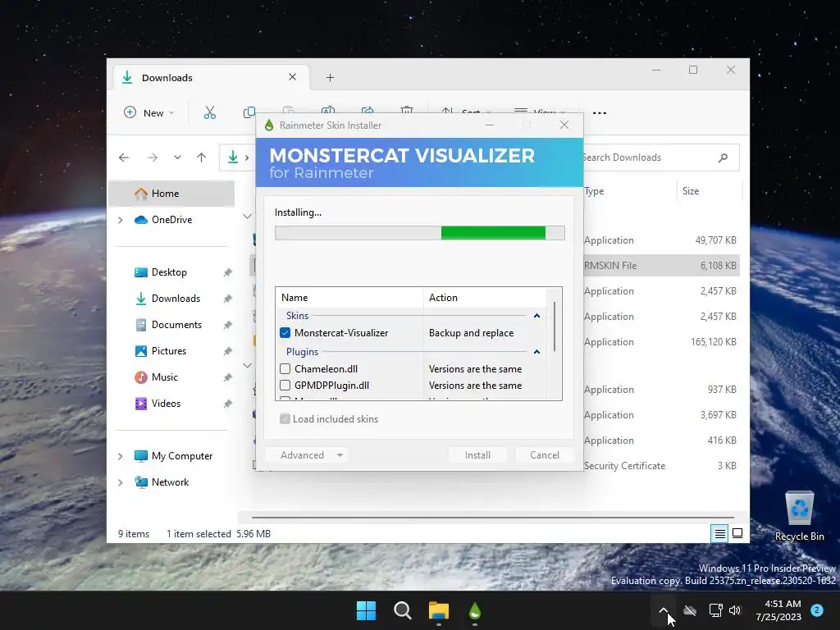Click the pin icon beside Videos
This screenshot has height=630, width=840.
(x=228, y=404)
